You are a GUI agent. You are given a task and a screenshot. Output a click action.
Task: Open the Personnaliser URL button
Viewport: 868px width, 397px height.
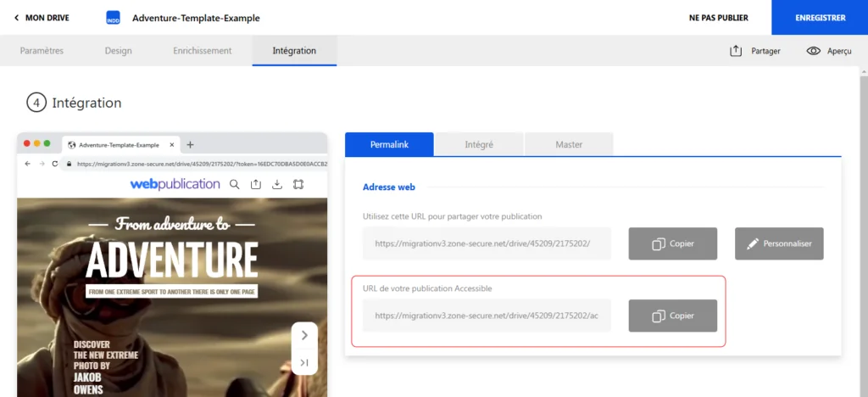[x=779, y=243]
